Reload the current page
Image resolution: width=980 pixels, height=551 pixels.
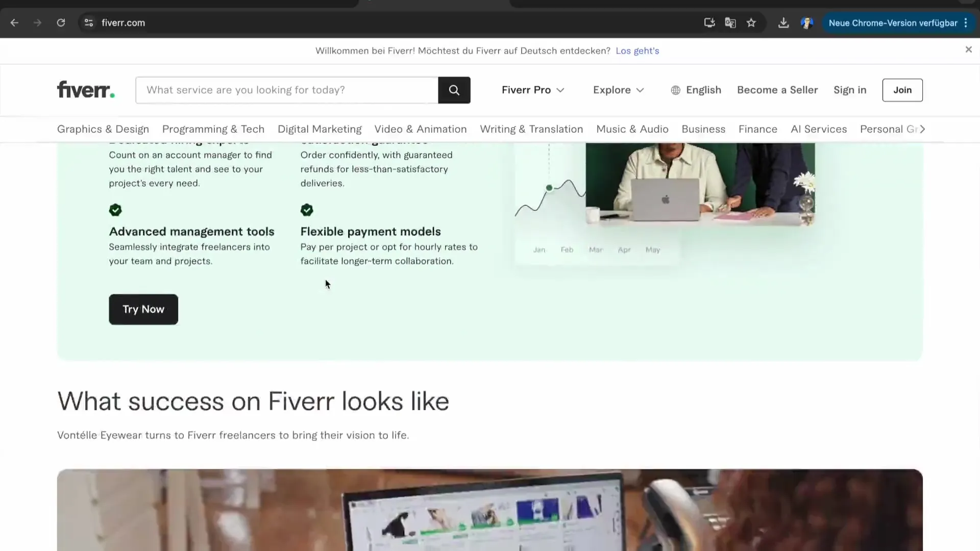point(61,22)
